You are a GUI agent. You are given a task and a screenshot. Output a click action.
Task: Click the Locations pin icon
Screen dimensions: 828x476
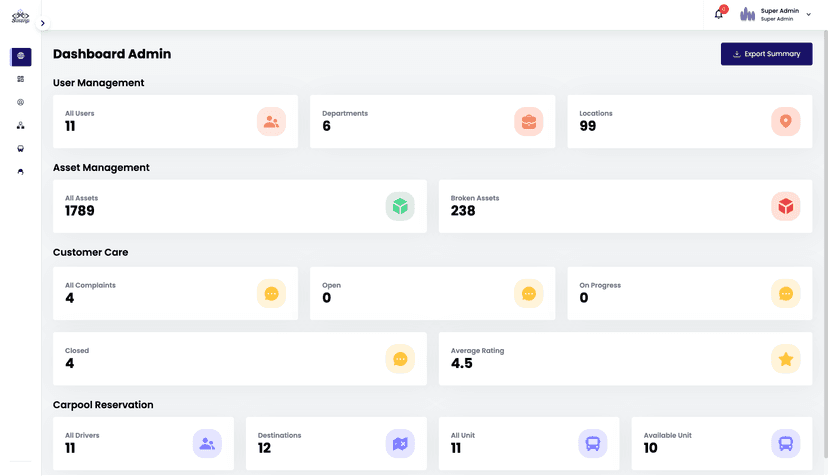coord(786,122)
